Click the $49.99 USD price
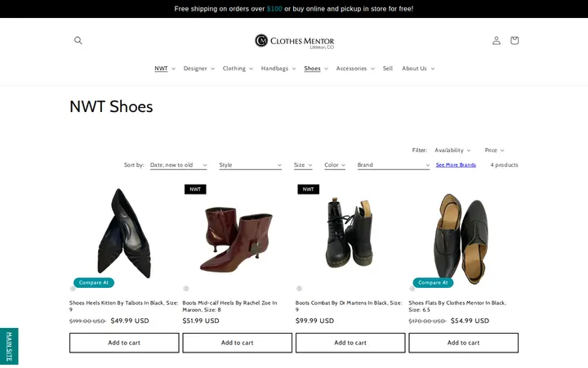Viewport: 588px width, 368px height. [x=130, y=321]
